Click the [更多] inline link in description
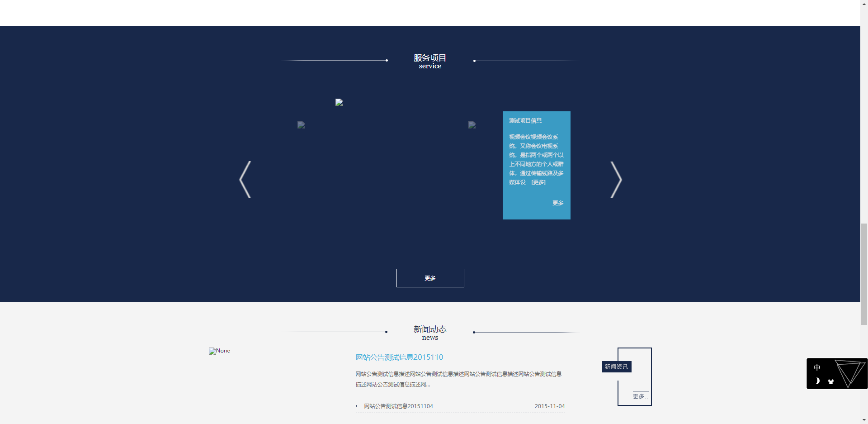The height and width of the screenshot is (424, 868). tap(538, 182)
